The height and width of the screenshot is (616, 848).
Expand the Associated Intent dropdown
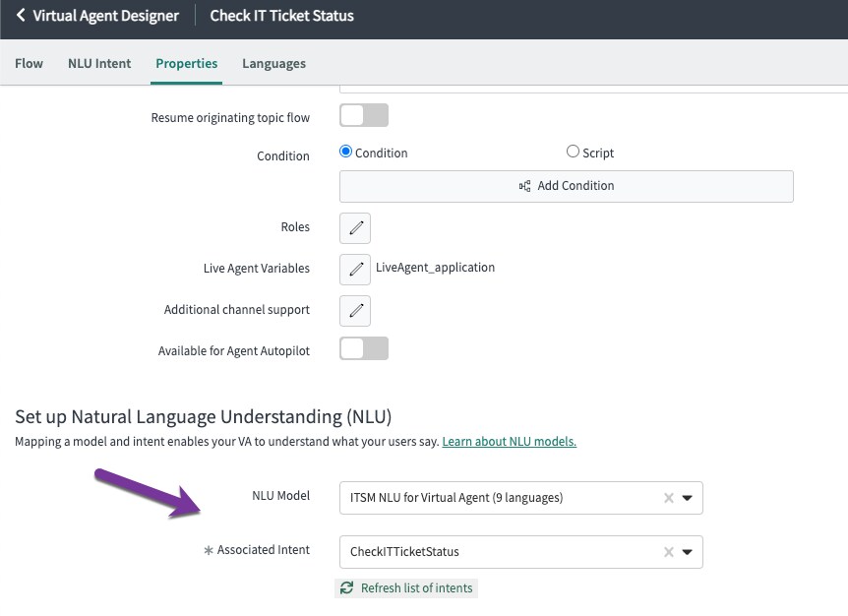tap(687, 552)
